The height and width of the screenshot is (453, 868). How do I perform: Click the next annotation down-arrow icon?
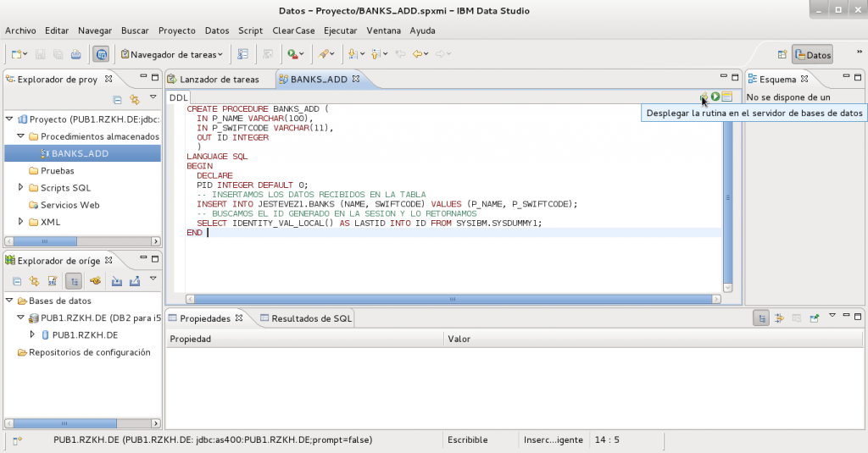[352, 54]
